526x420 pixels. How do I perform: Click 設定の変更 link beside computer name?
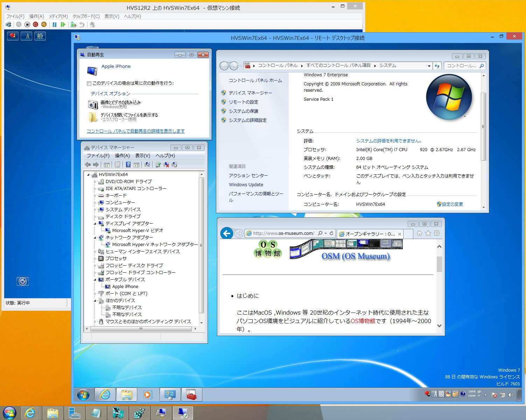[x=452, y=204]
